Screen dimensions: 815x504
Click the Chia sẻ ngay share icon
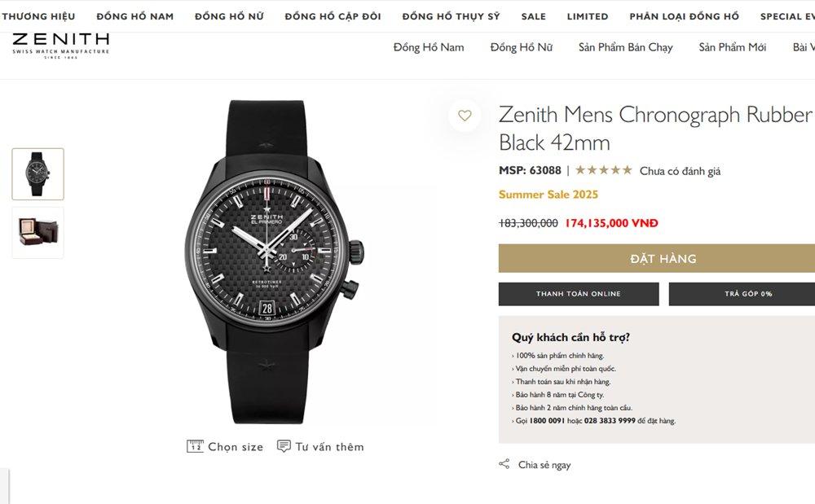(504, 465)
